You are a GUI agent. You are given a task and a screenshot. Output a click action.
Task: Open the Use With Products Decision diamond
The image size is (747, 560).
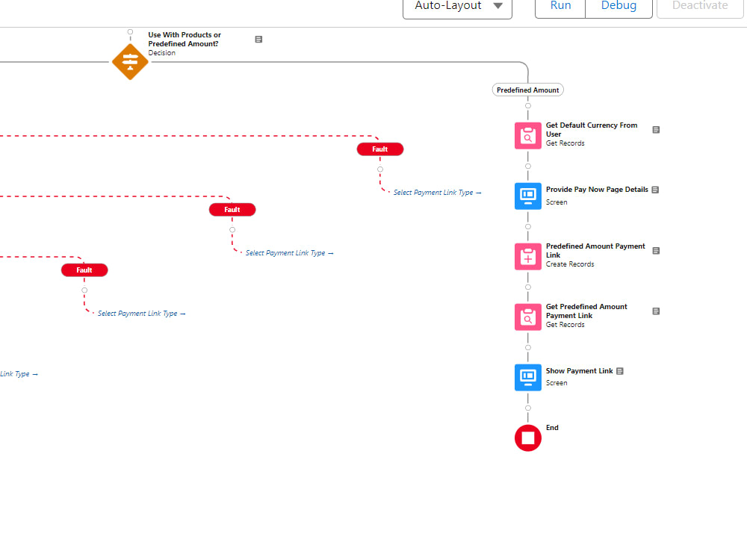pos(130,61)
